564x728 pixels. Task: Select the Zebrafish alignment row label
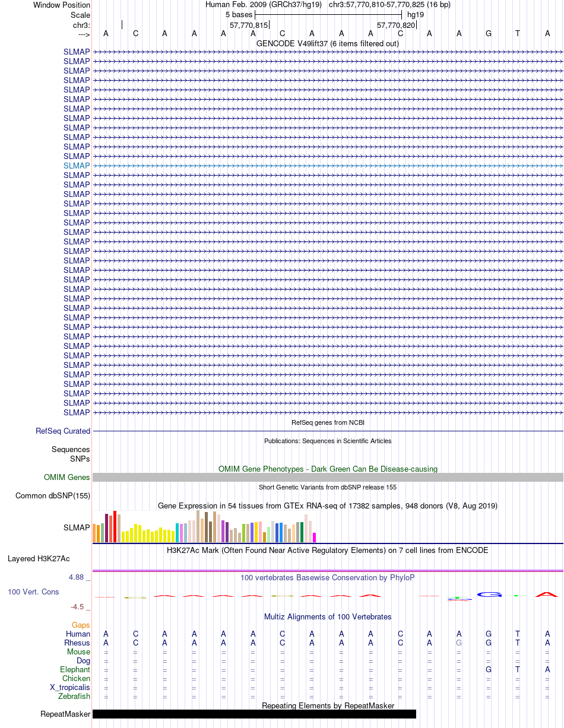tap(74, 697)
